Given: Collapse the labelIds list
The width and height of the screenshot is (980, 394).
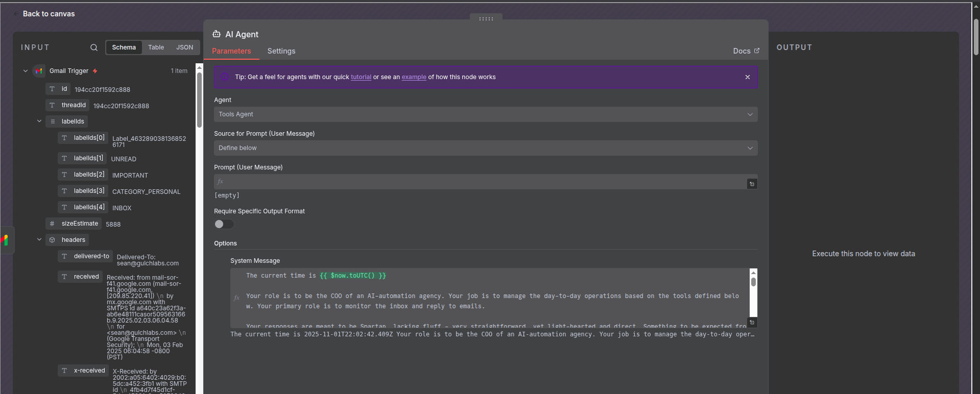Looking at the screenshot, I should pyautogui.click(x=39, y=121).
